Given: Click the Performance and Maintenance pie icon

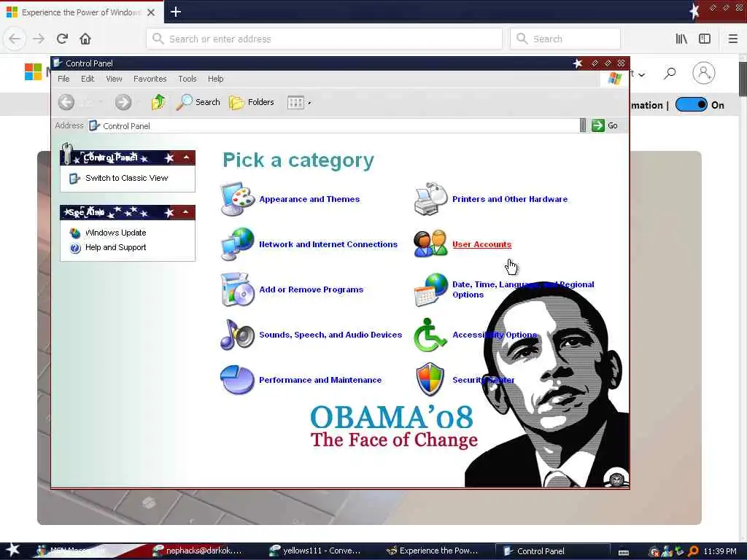Looking at the screenshot, I should click(237, 379).
